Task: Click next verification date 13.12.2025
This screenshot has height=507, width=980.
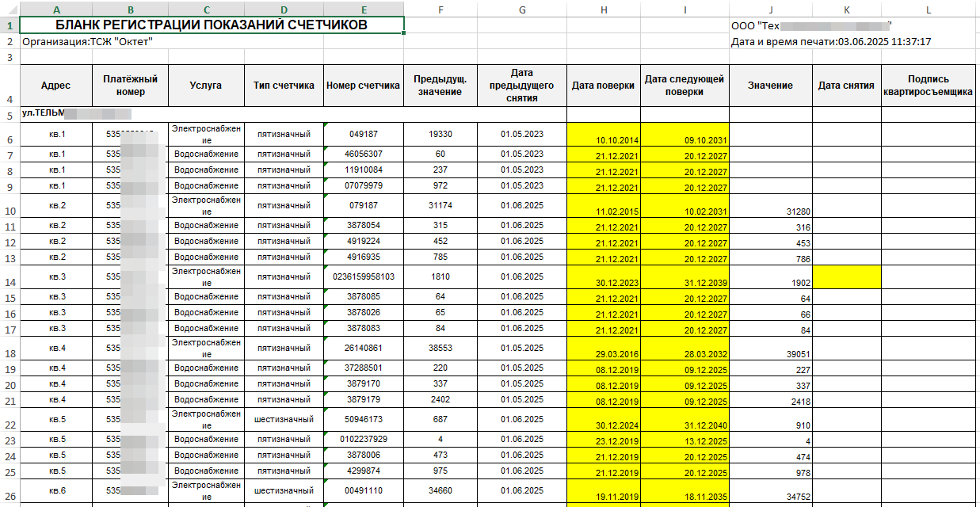Action: coord(684,440)
